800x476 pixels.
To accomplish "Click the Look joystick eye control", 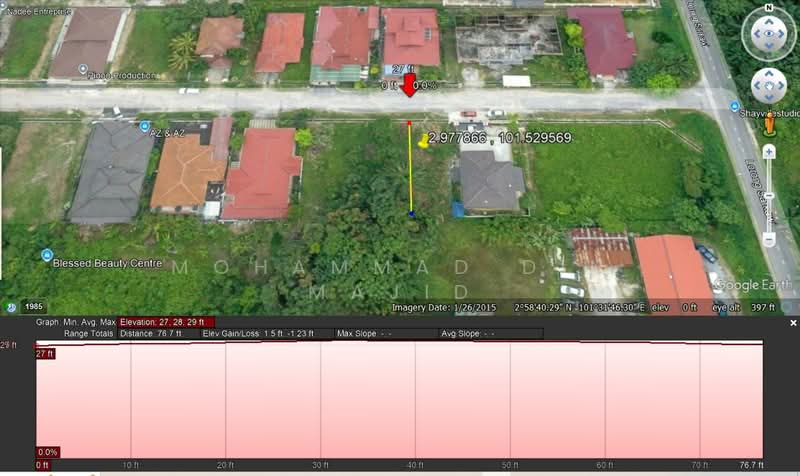I will pos(768,32).
